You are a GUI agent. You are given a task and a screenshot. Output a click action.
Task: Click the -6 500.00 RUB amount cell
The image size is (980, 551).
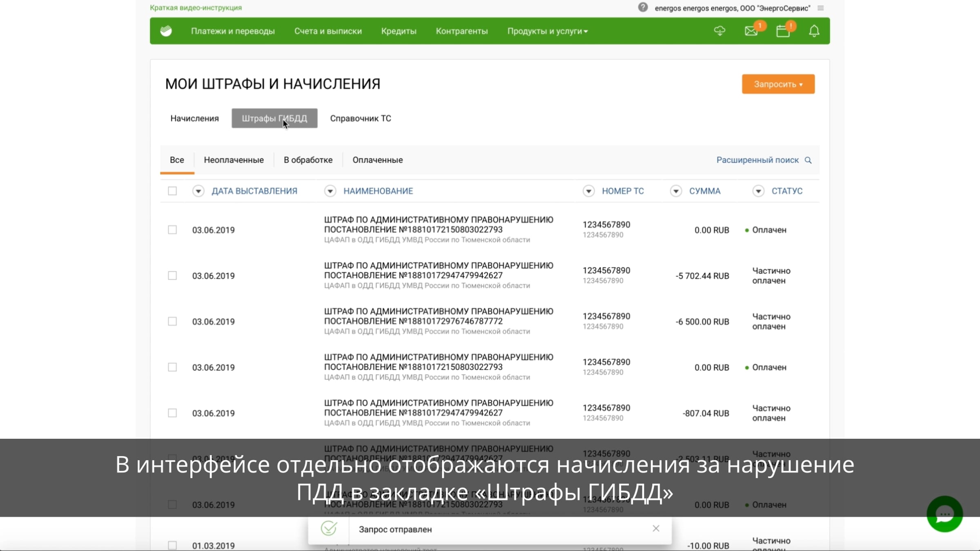702,322
